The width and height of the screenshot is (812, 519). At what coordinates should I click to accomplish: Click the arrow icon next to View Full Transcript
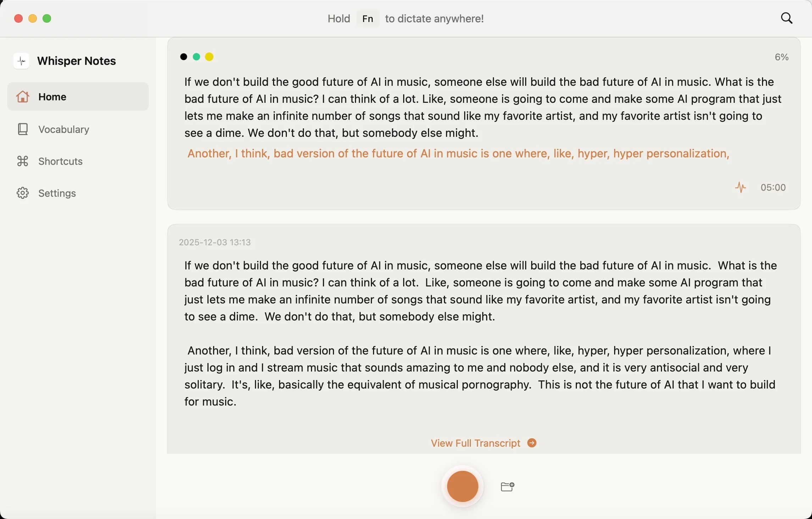[x=532, y=442]
